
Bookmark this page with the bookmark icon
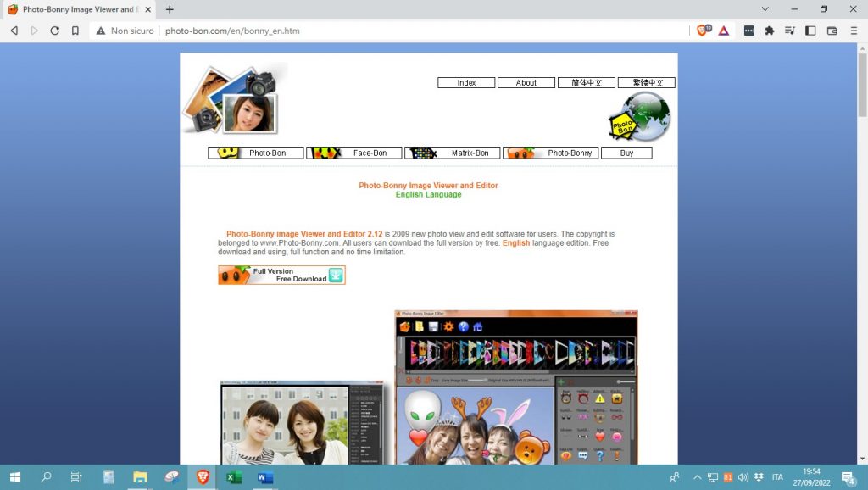pos(75,31)
